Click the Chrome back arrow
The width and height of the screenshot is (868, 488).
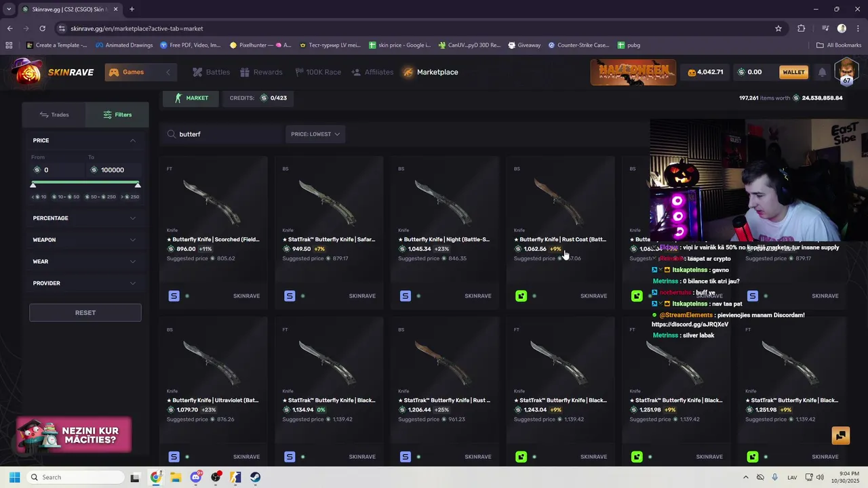[9, 28]
